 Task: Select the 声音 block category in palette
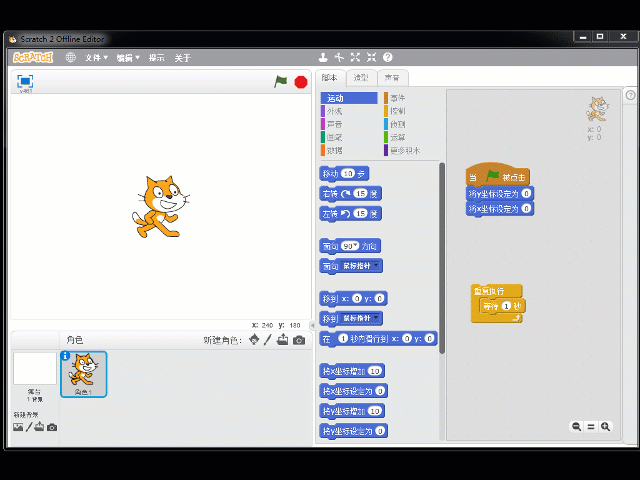(349, 124)
